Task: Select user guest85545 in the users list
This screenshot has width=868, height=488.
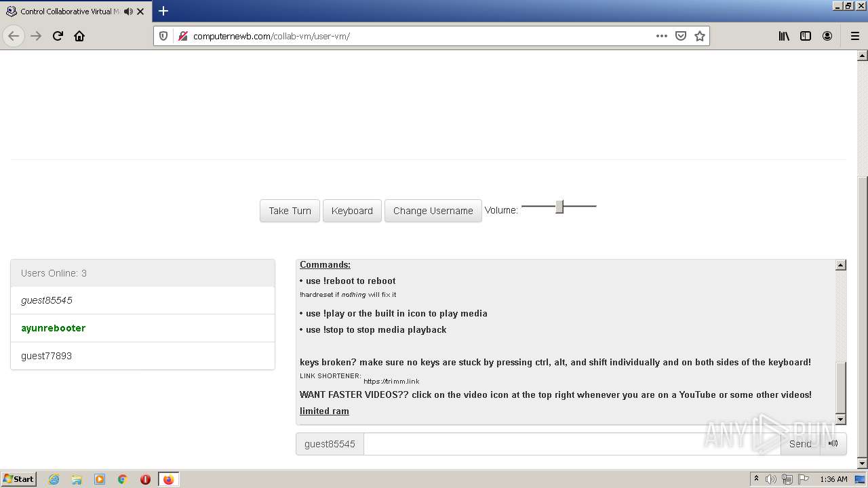Action: [x=142, y=300]
